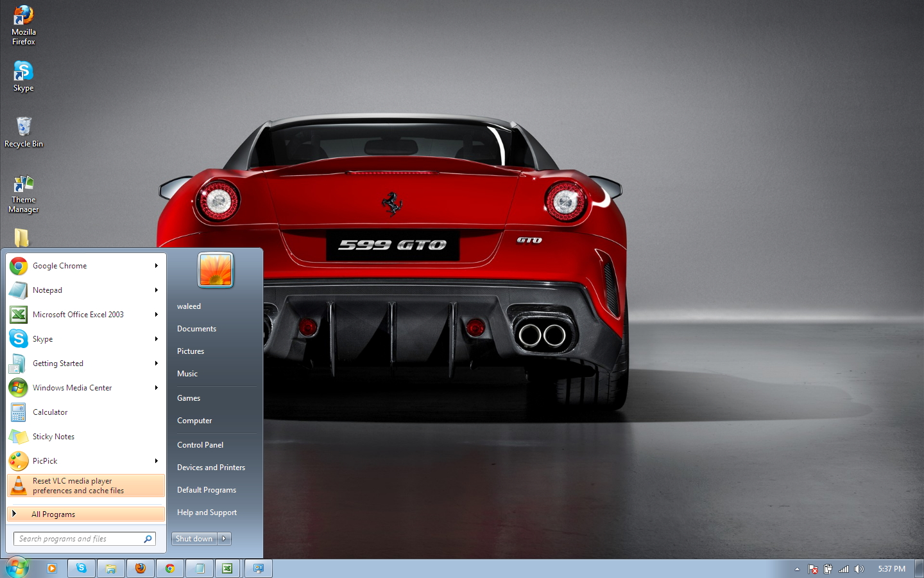Viewport: 924px width, 578px height.
Task: Show hidden icons in the system tray
Action: [797, 569]
